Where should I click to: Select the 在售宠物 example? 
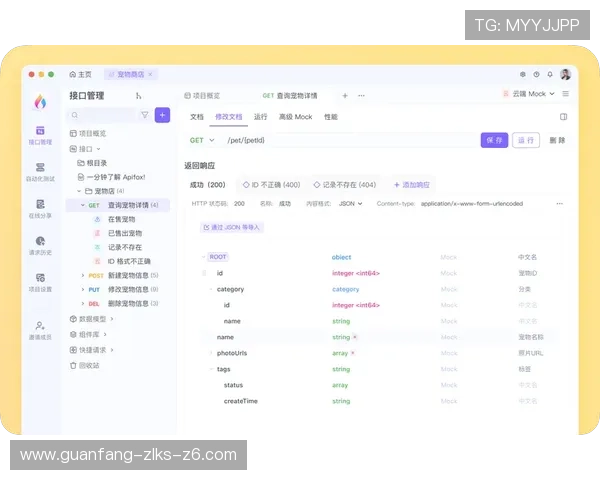tap(121, 219)
